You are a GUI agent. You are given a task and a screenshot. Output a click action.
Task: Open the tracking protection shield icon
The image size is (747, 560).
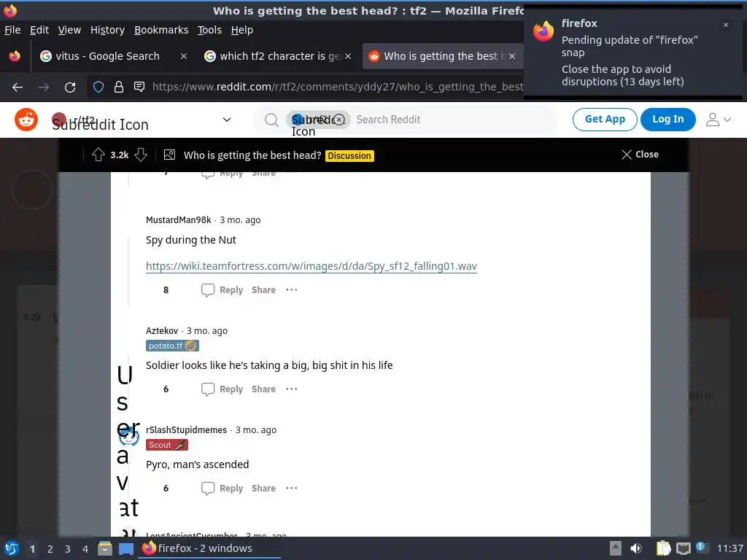click(x=98, y=87)
